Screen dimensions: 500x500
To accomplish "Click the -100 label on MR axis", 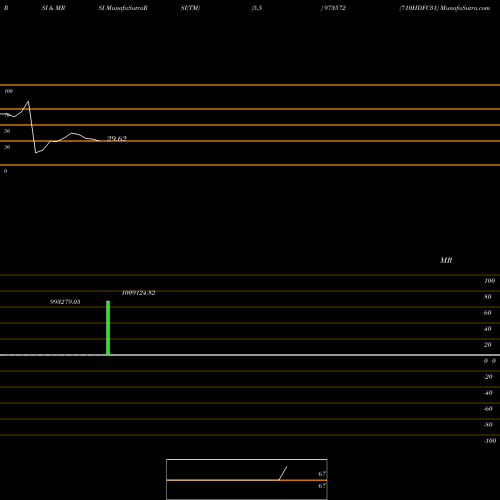I will tap(490, 441).
